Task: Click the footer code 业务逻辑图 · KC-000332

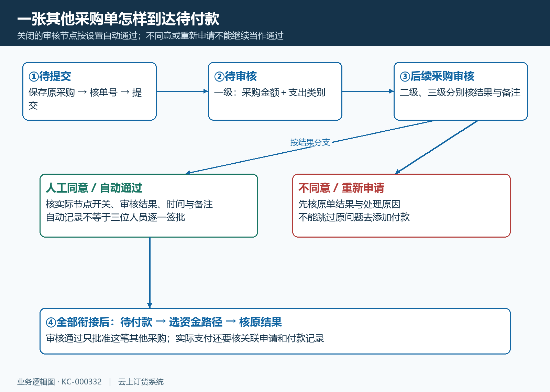Action: tap(59, 382)
